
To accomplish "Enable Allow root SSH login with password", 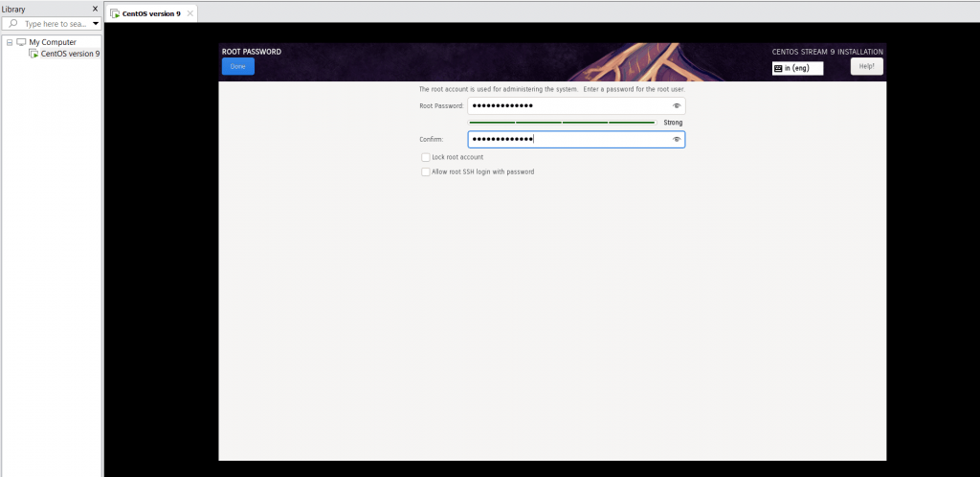I will coord(426,171).
